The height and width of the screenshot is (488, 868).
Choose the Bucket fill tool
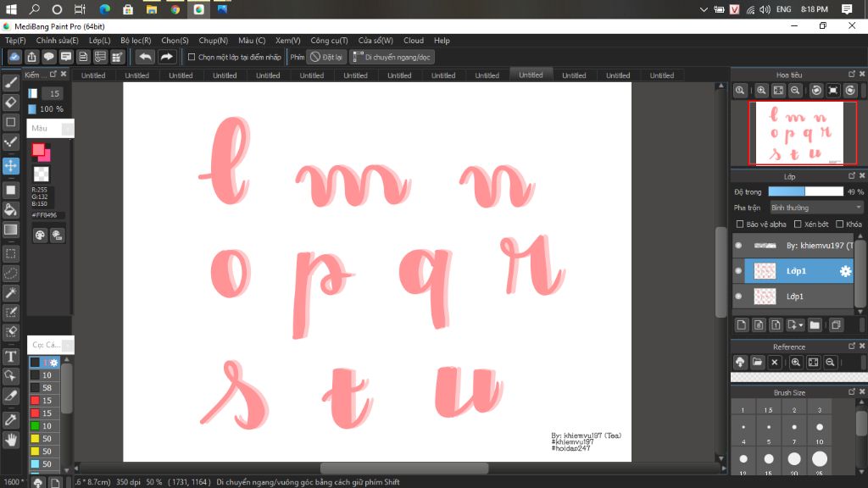(x=11, y=210)
